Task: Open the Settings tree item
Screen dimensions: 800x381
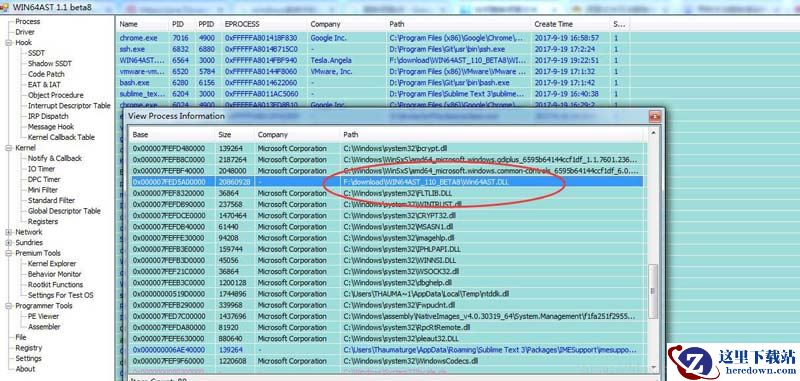Action: click(28, 359)
